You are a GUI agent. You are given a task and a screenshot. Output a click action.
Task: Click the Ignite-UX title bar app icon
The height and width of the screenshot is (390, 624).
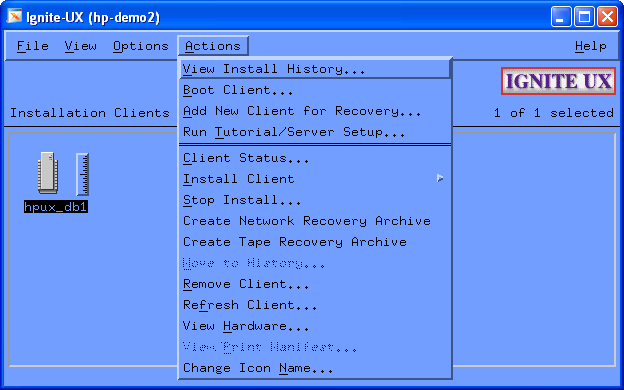pyautogui.click(x=15, y=16)
